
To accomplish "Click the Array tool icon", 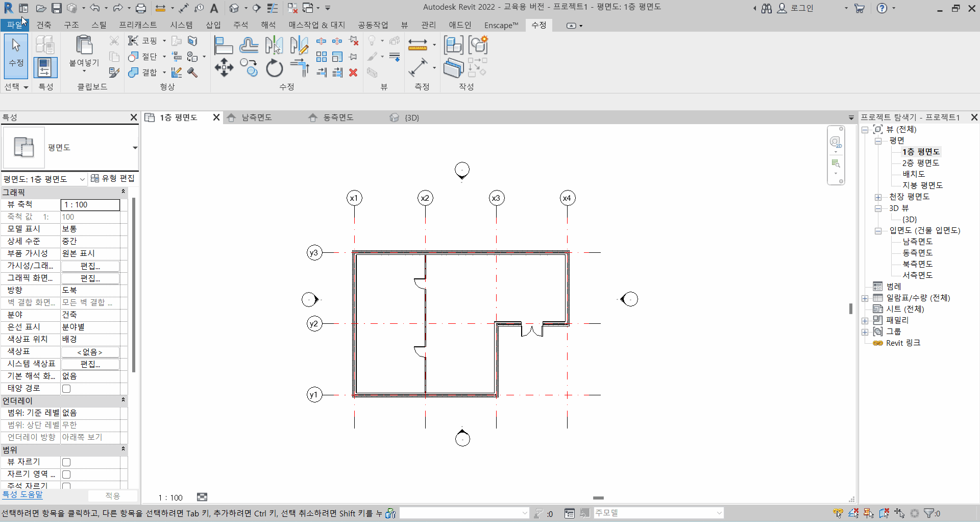I will coord(322,57).
